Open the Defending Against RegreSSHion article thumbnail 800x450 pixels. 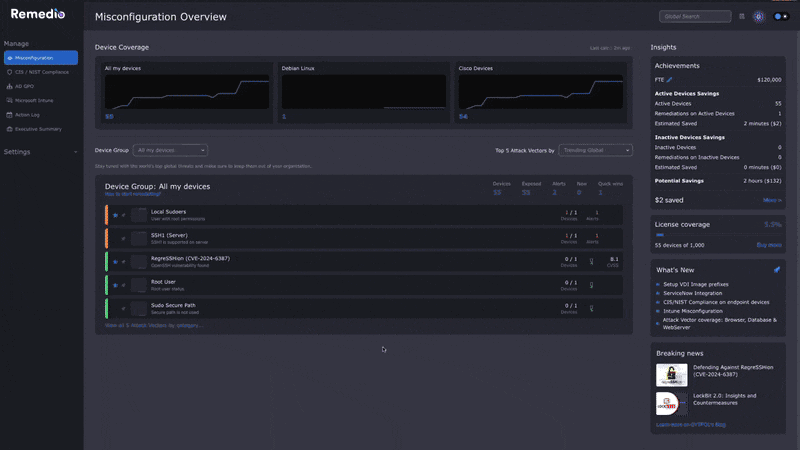click(671, 375)
